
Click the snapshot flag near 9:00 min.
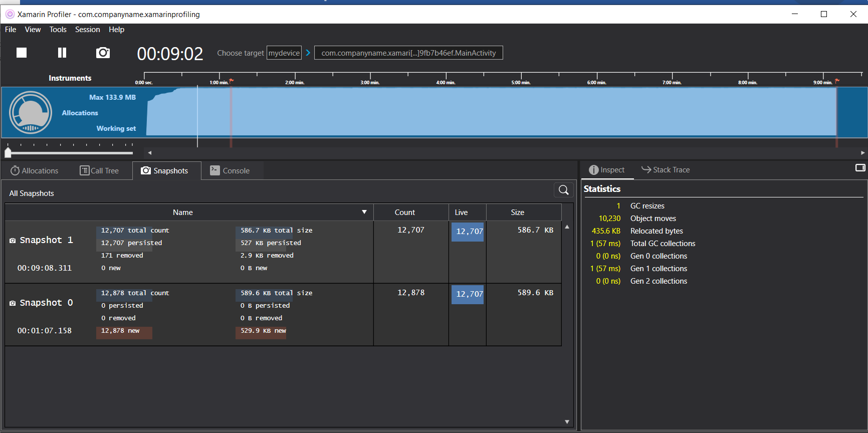click(x=837, y=80)
